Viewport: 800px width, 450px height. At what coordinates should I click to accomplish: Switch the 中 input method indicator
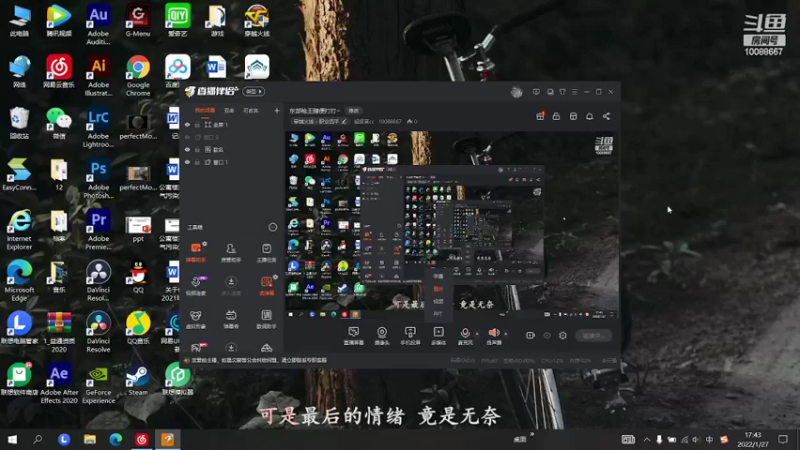tap(709, 439)
